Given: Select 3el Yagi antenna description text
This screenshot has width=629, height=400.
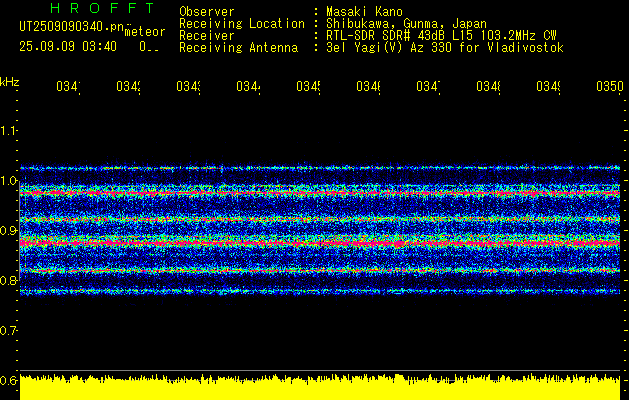Looking at the screenshot, I should point(445,48).
